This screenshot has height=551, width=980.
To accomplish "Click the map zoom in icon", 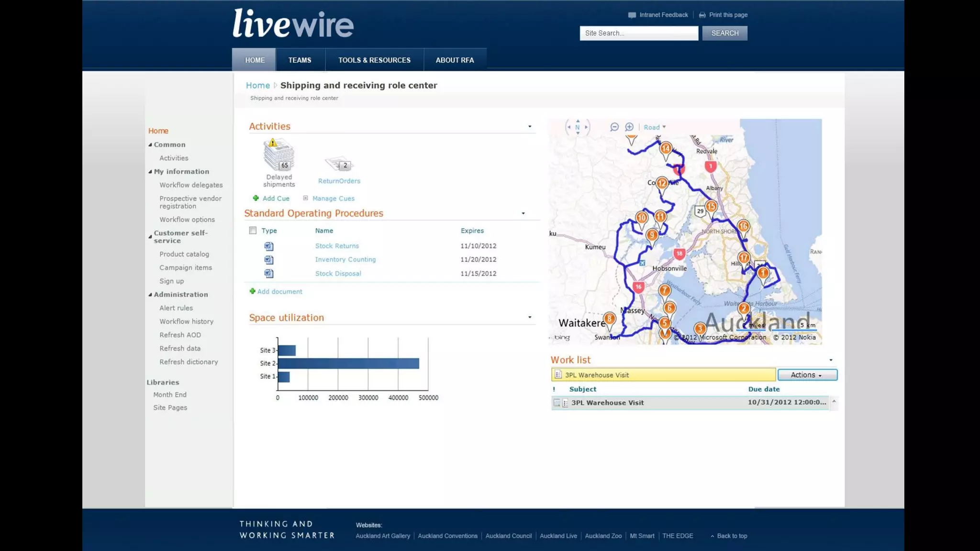I will [x=629, y=127].
